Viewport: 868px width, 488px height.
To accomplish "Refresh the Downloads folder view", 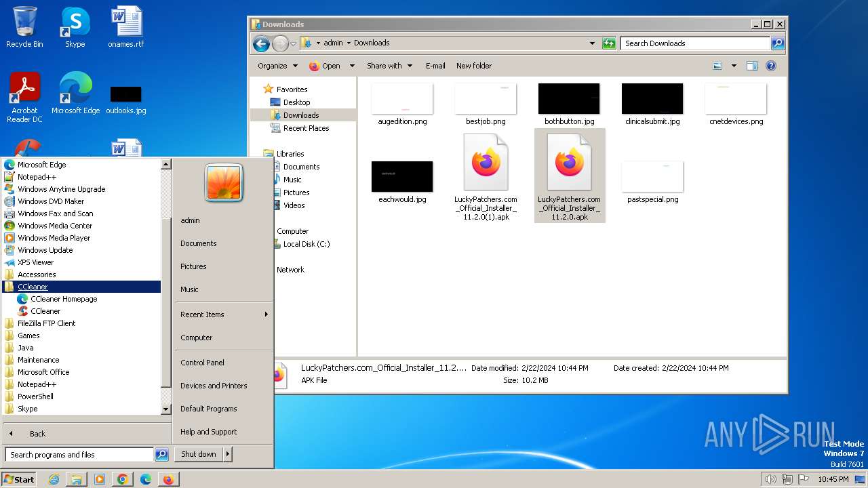I will click(609, 43).
